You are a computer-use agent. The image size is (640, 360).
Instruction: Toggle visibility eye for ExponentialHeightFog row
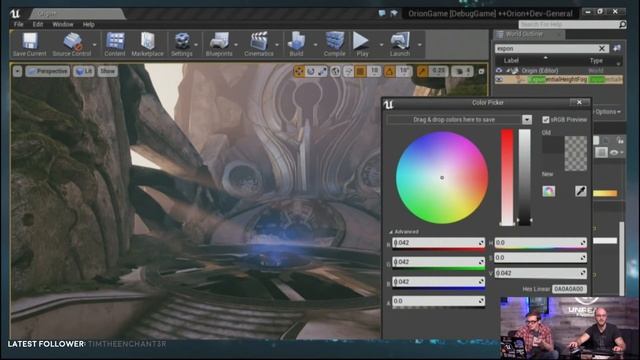[499, 80]
